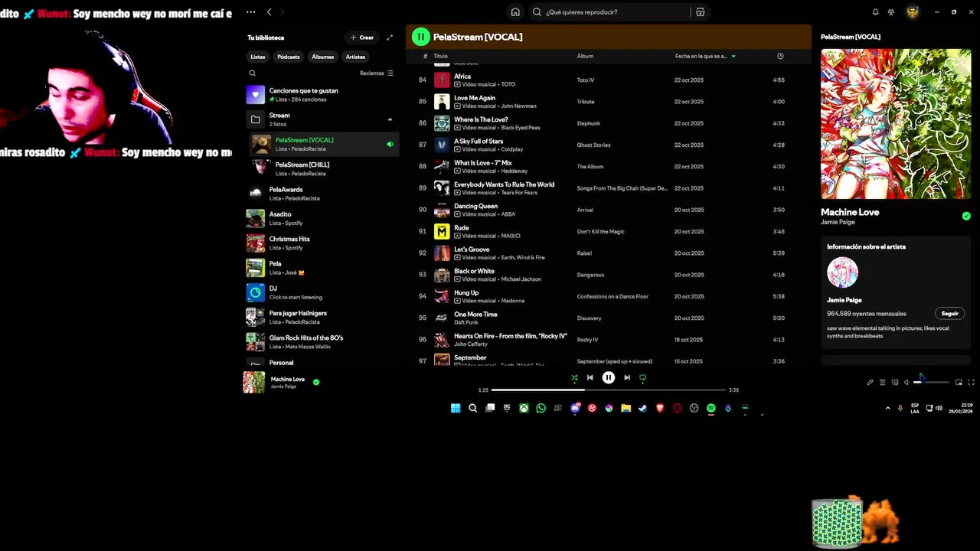This screenshot has height=551, width=980.
Task: Seek along the song progress bar
Action: pyautogui.click(x=609, y=390)
